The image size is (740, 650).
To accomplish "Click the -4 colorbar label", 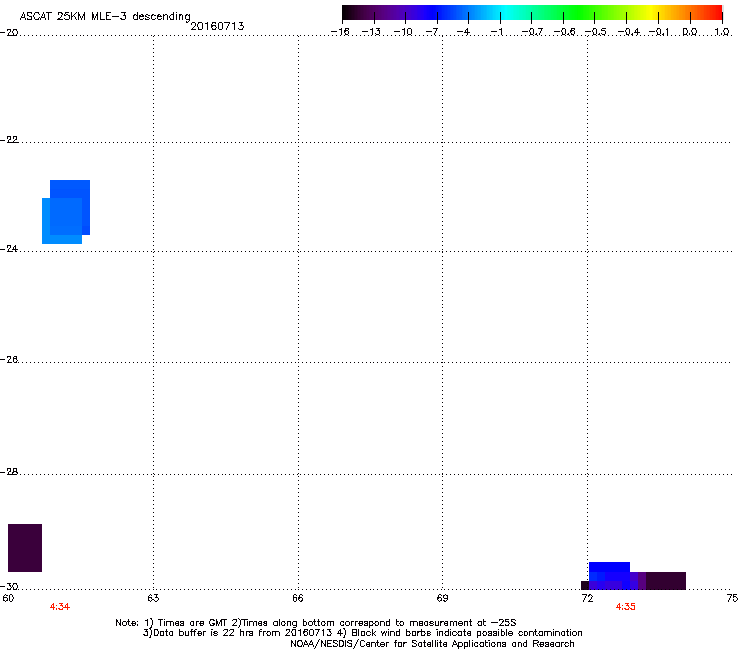I will (x=463, y=32).
